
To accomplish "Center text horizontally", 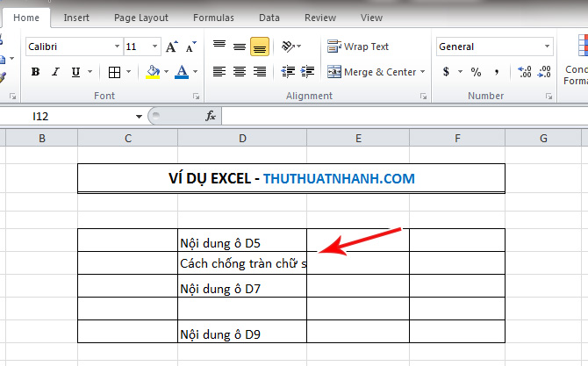I will point(240,72).
